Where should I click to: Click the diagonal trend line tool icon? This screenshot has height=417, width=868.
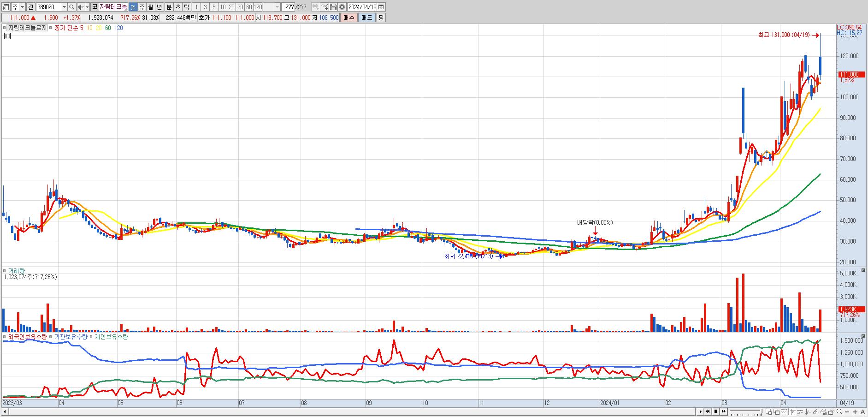pos(815,411)
